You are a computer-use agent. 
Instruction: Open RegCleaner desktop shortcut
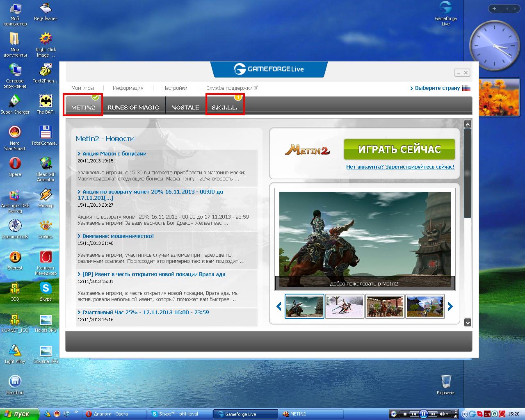[46, 12]
